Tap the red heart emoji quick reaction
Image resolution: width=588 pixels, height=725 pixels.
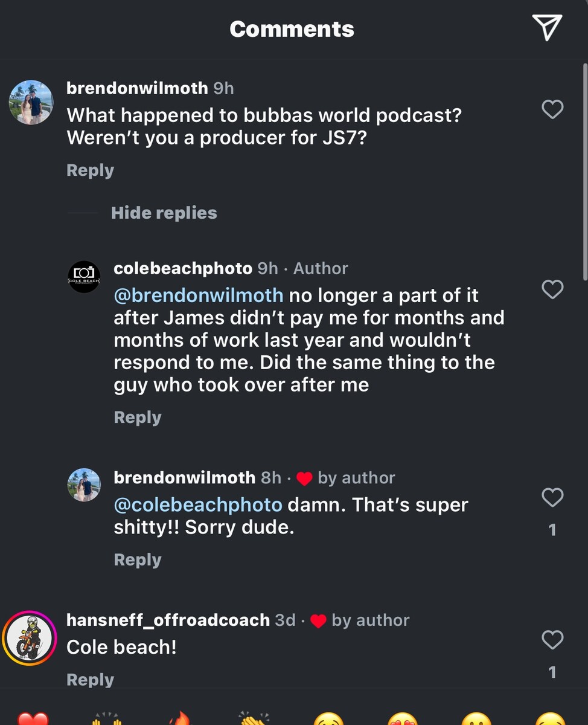tap(33, 719)
